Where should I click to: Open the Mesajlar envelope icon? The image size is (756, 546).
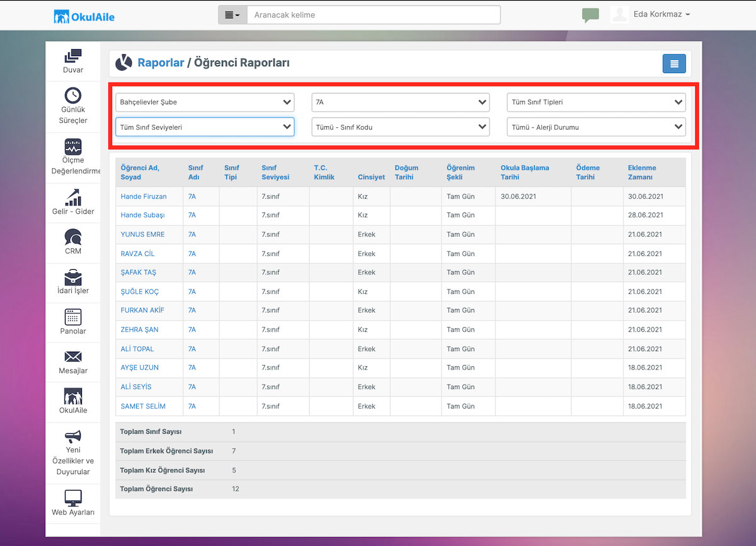73,357
